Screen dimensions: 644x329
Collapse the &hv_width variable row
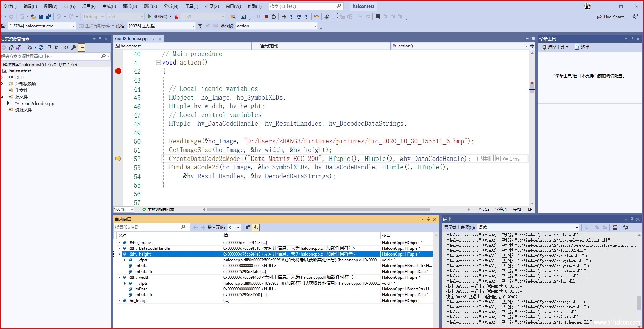[119, 277]
